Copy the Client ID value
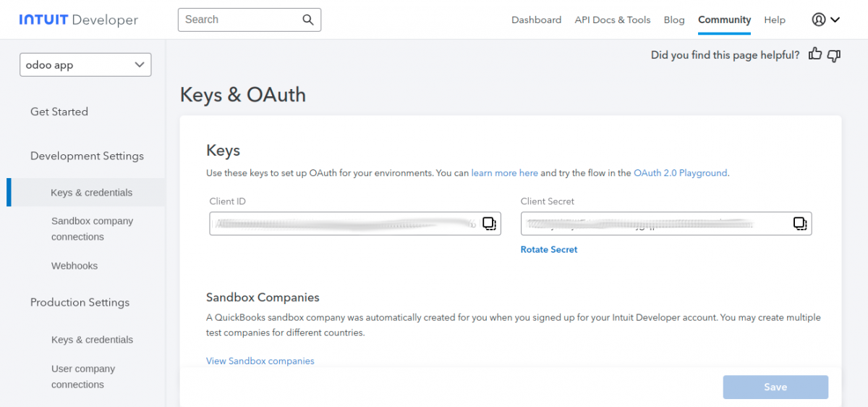 489,224
